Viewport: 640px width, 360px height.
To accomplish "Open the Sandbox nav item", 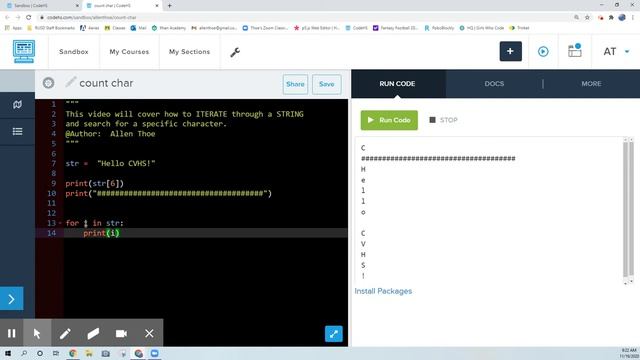I will [x=73, y=52].
